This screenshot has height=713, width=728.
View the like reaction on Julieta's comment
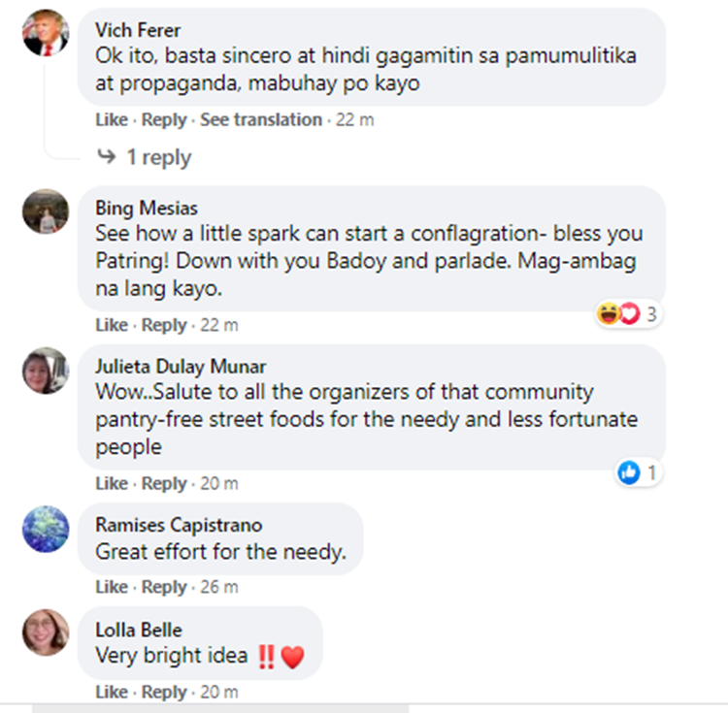point(640,473)
